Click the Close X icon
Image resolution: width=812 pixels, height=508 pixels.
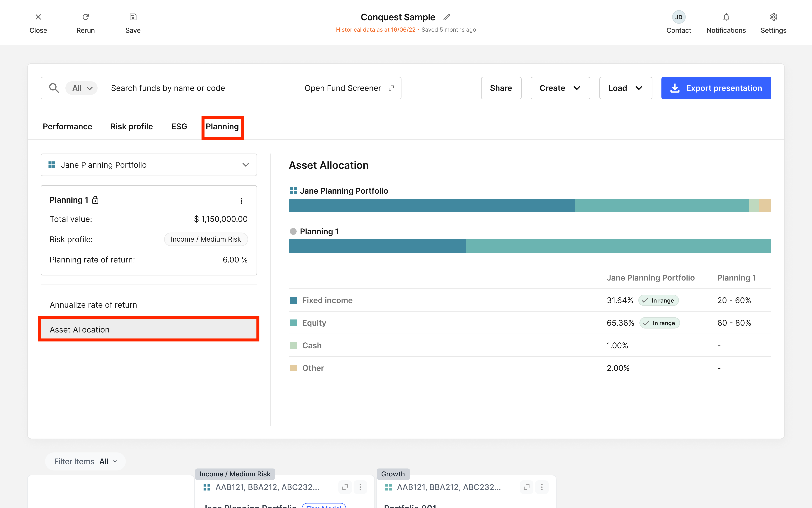coord(38,17)
